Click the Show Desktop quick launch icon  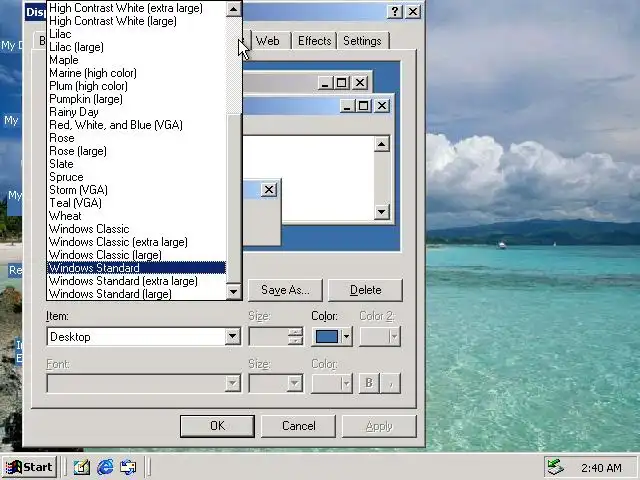82,467
